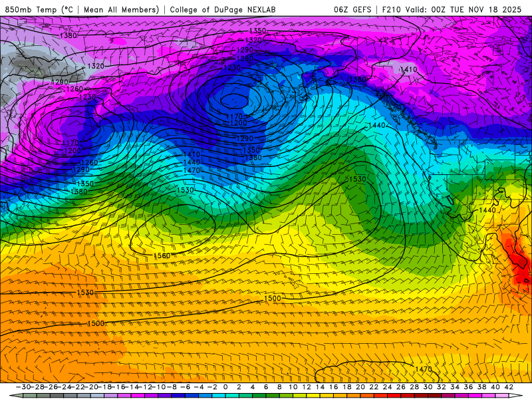The width and height of the screenshot is (532, 399).
Task: Click the "Mean All Members)" header text
Action: [x=121, y=9]
